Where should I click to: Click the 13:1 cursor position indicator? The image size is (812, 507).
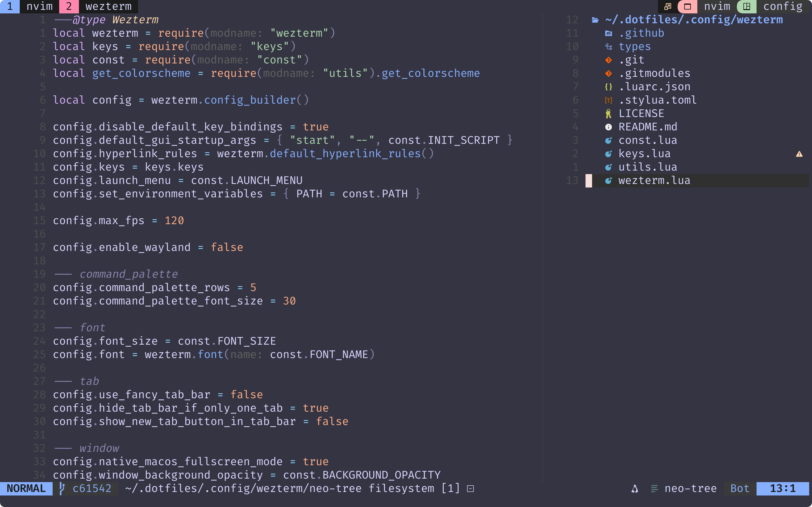tap(783, 489)
